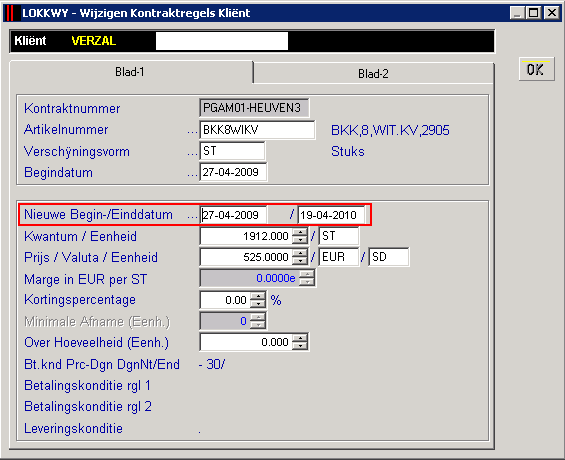Decrease Over Hoeveelheid with down arrow
Screen dimensions: 565x460
coord(299,346)
